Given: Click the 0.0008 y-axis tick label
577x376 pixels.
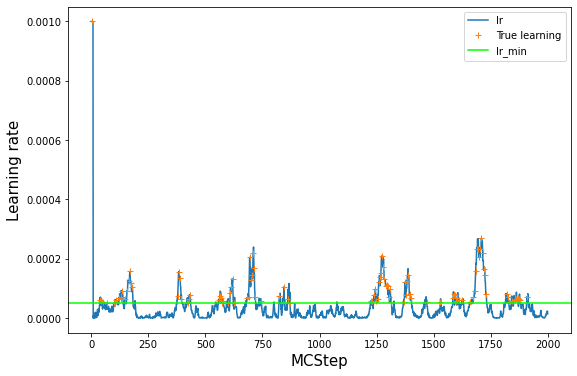Looking at the screenshot, I should tap(44, 81).
